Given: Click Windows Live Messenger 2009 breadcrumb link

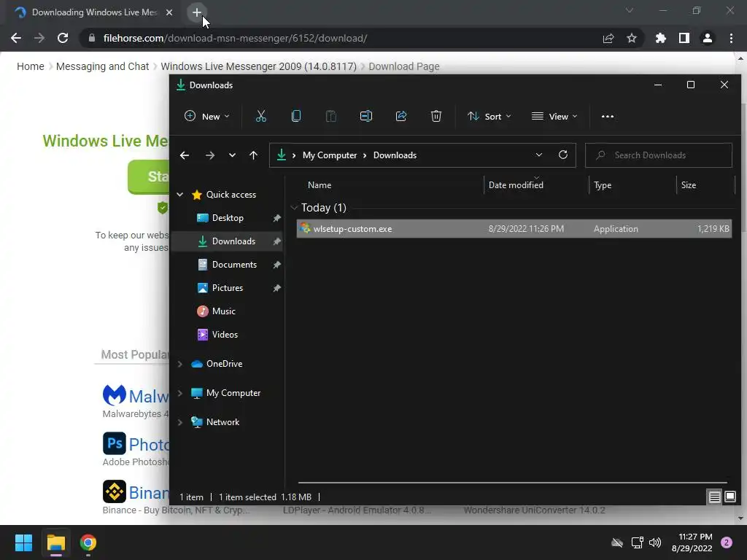Looking at the screenshot, I should point(259,66).
